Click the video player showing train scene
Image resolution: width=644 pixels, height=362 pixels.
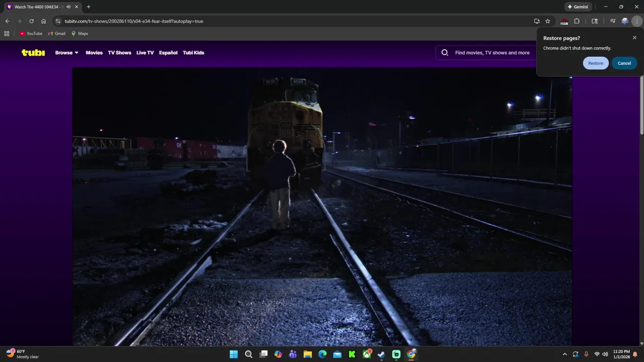point(322,207)
